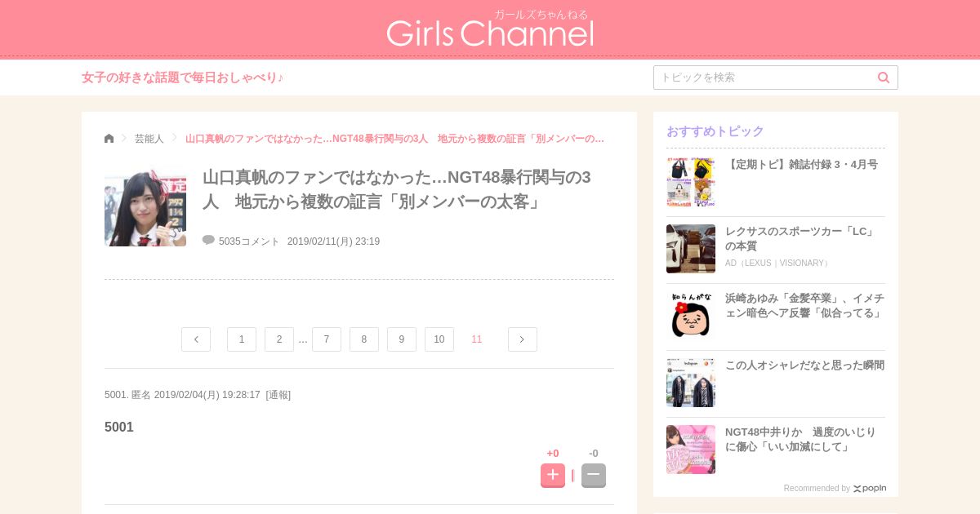The image size is (980, 514).
Task: Go to next page with right arrow
Action: 523,339
